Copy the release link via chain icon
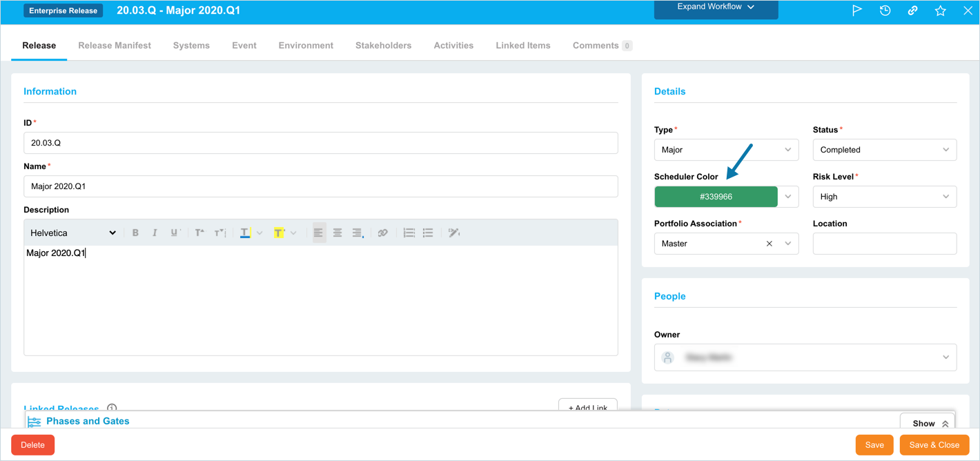Screen dimensions: 980x461 912,10
